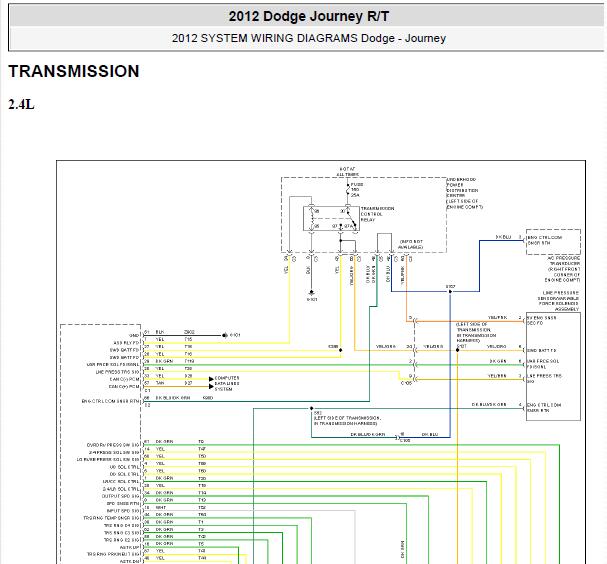Click the 'TRANSMISSION' section heading

[x=74, y=71]
